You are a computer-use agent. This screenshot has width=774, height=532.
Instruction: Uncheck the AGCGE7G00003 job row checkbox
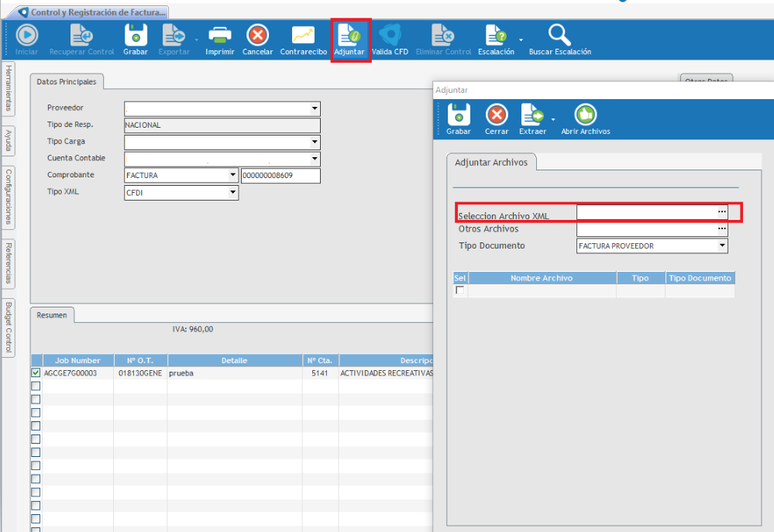[x=36, y=372]
